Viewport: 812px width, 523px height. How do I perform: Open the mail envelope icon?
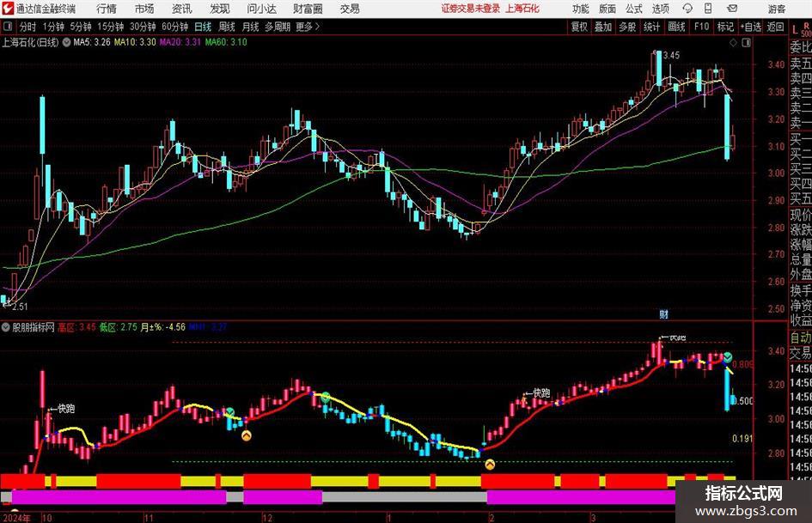(x=732, y=9)
